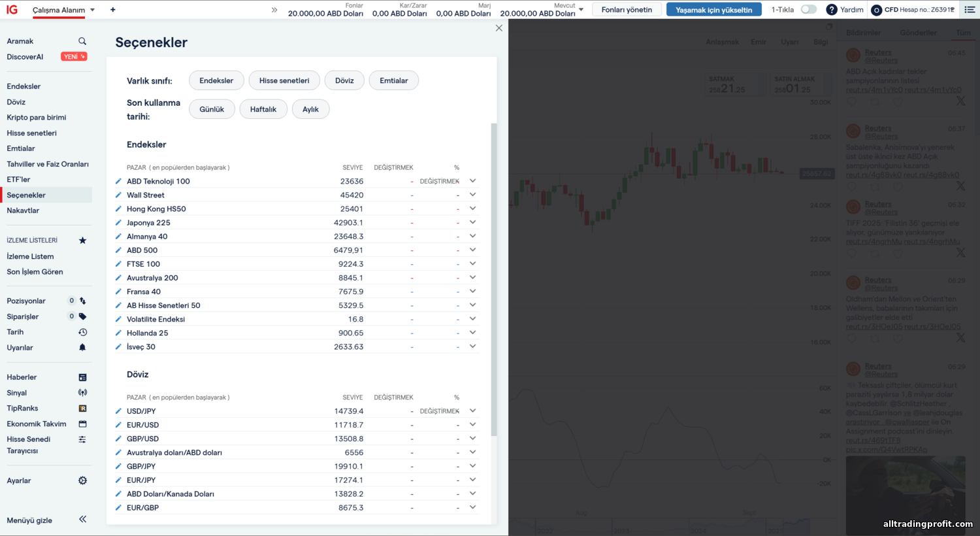Click the settings gear icon
The image size is (980, 536).
click(x=82, y=480)
